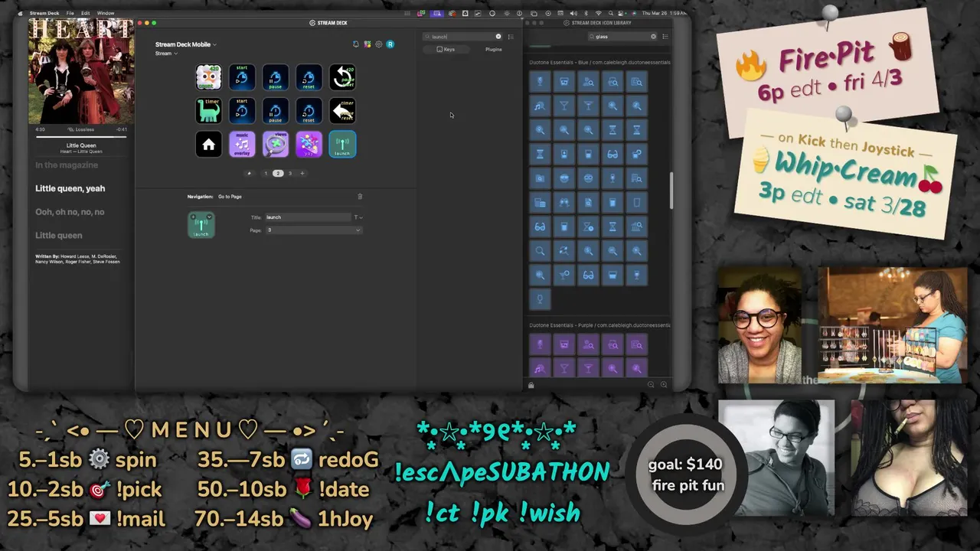Open the R user account avatar

(390, 44)
